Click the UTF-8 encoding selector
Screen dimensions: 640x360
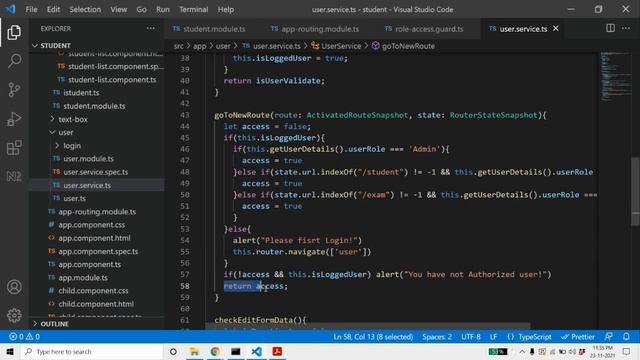click(x=471, y=337)
